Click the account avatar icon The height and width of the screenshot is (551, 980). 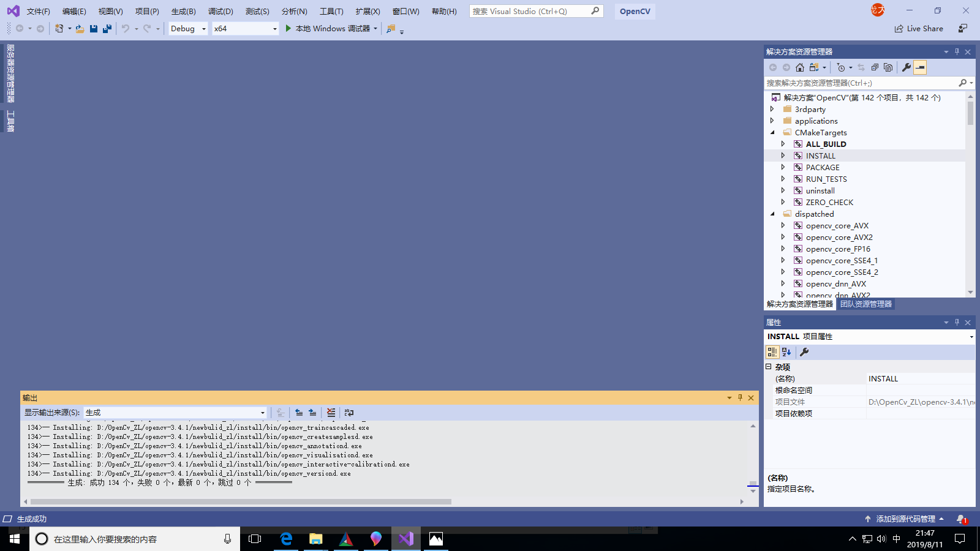(x=878, y=10)
